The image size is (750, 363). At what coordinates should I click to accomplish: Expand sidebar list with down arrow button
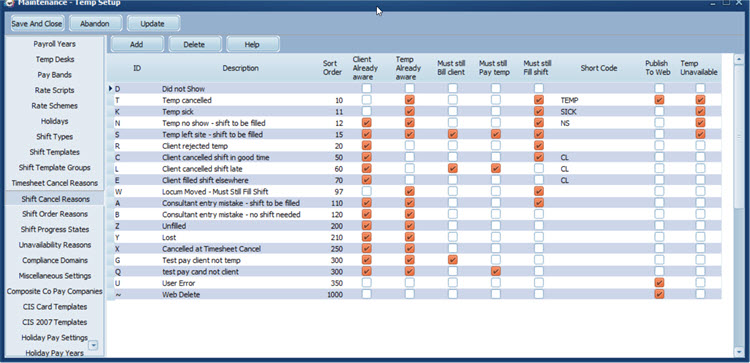coord(94,345)
